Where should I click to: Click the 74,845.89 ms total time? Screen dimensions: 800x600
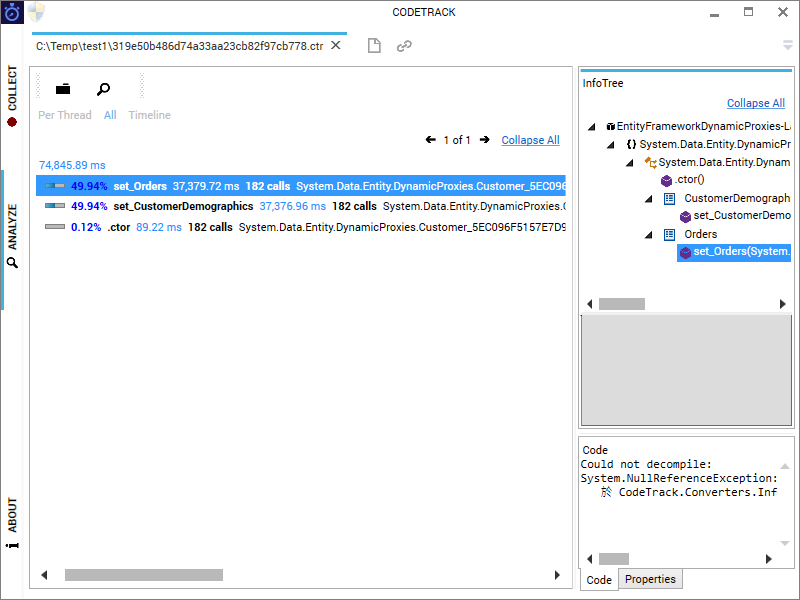point(72,165)
